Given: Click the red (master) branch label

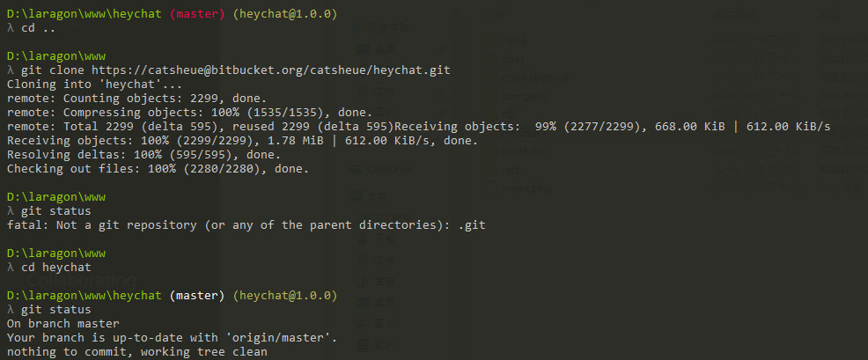Looking at the screenshot, I should click(x=197, y=14).
